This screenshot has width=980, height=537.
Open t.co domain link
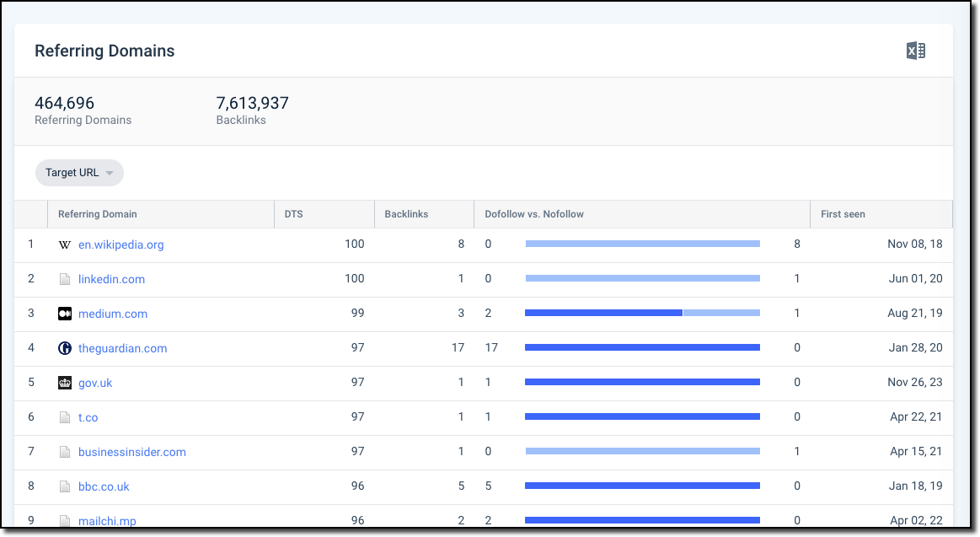click(88, 417)
